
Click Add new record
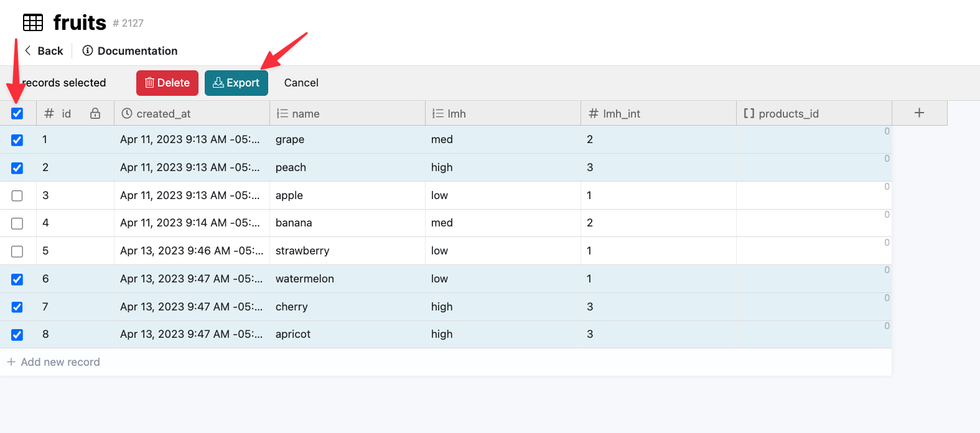coord(54,362)
